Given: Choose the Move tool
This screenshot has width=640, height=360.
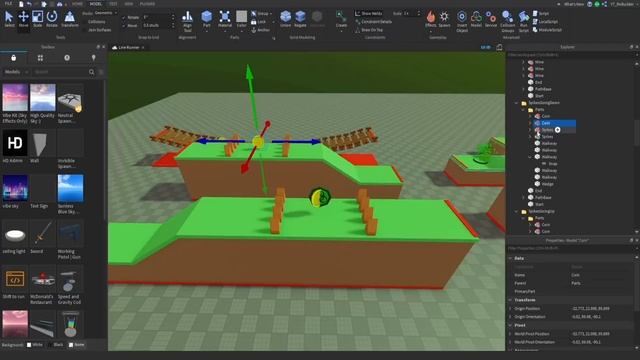Looking at the screenshot, I should (23, 19).
